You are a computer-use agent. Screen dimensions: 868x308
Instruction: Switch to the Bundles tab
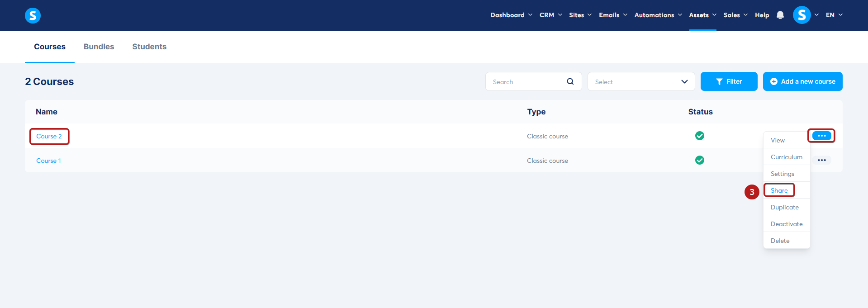pyautogui.click(x=99, y=47)
